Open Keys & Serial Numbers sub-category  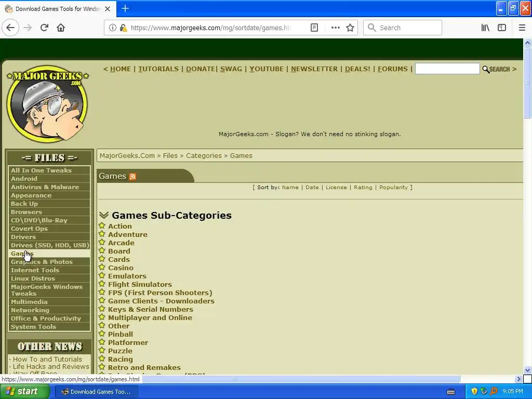point(151,310)
